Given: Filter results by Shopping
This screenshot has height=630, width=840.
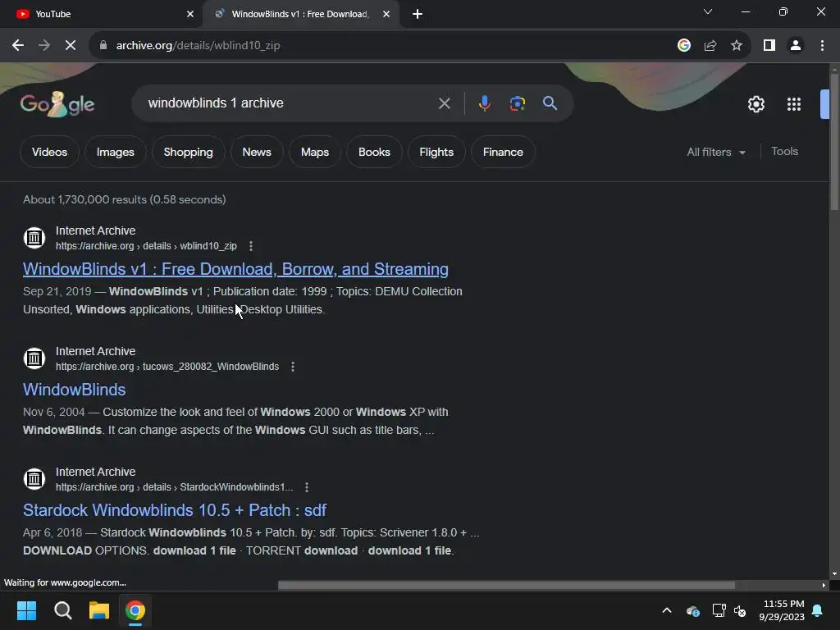Looking at the screenshot, I should coord(188,152).
